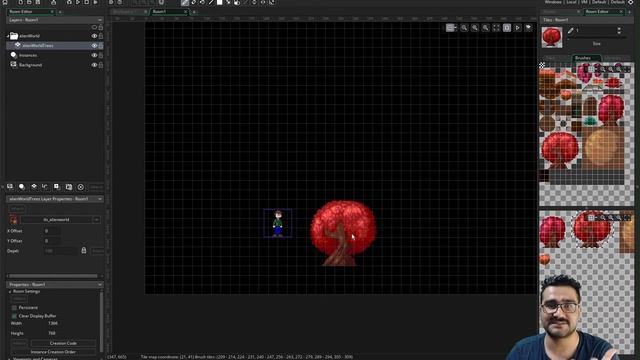
Task: Click the pencil brush-size icon
Action: tap(570, 30)
